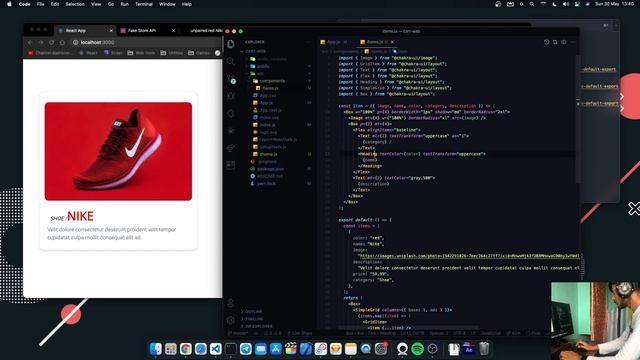Close the Fake Store API browser tab
The height and width of the screenshot is (360, 640).
[173, 31]
